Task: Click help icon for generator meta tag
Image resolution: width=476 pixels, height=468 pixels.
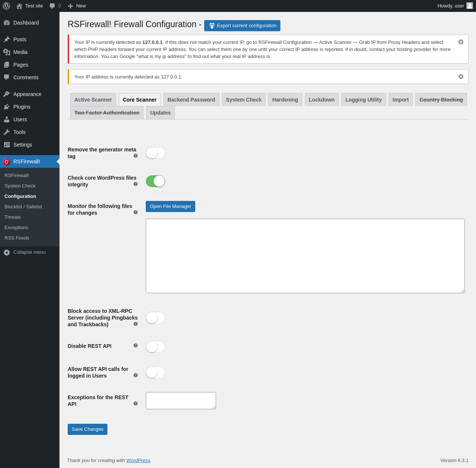Action: 135,156
